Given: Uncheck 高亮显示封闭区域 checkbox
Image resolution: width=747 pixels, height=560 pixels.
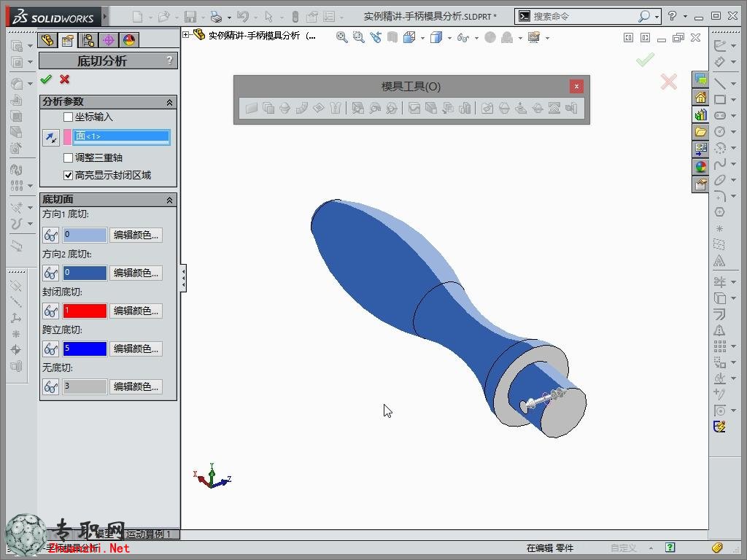Looking at the screenshot, I should tap(68, 175).
